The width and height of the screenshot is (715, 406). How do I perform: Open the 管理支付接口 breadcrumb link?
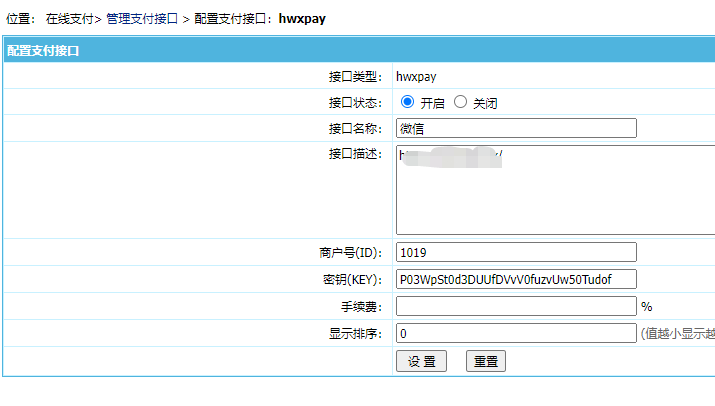(x=142, y=19)
